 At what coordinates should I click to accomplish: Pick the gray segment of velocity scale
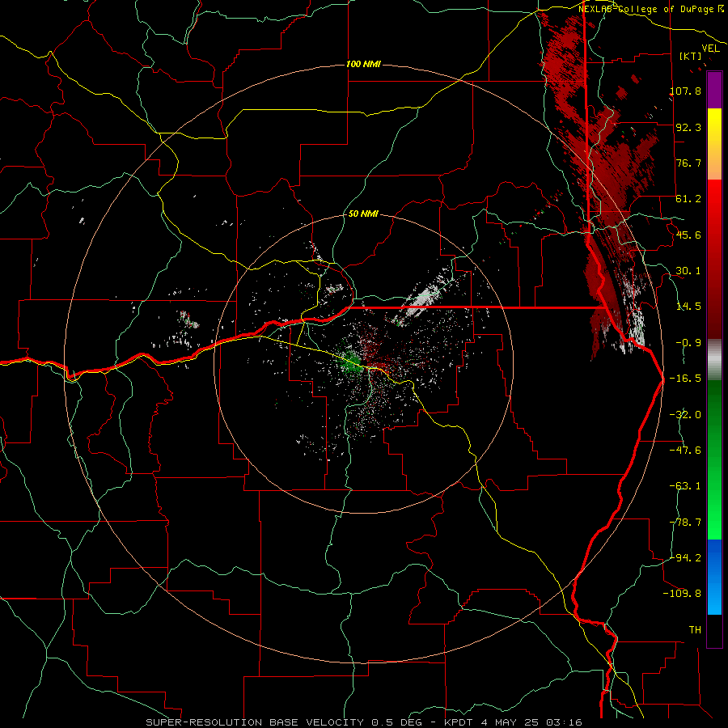(714, 360)
